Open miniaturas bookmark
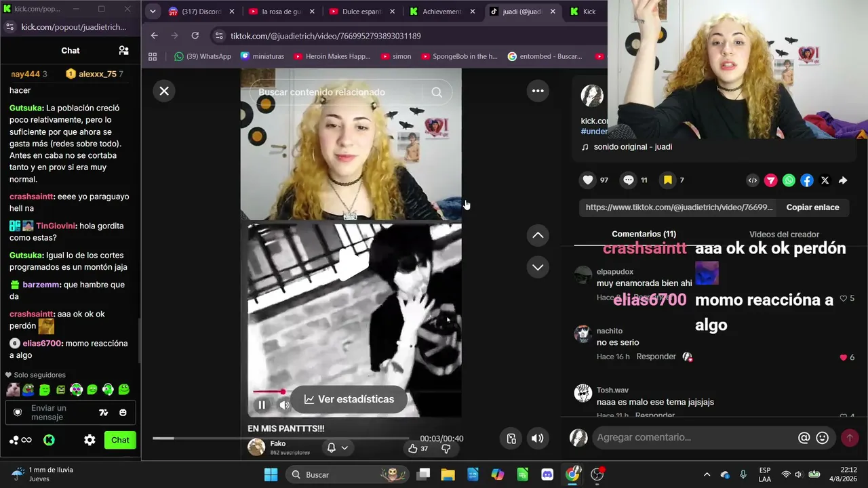Viewport: 868px width, 488px height. [262, 56]
